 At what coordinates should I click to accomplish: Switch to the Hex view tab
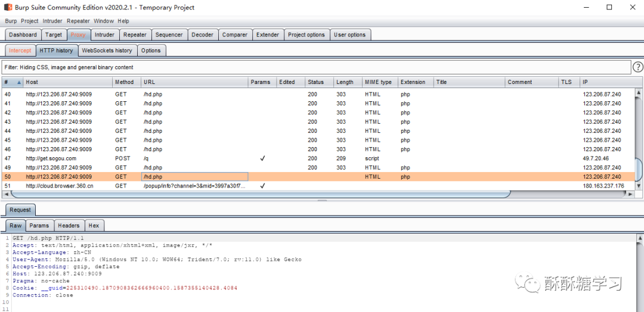[x=94, y=226]
